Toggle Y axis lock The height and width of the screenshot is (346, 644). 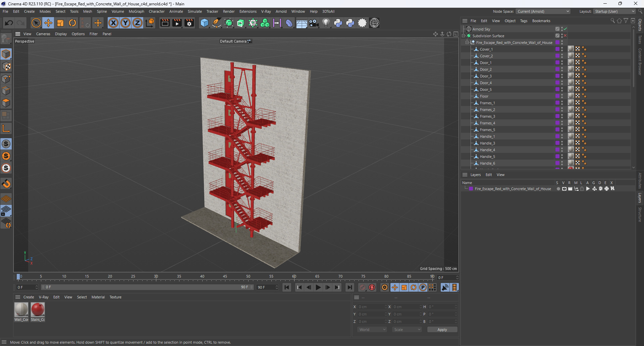pyautogui.click(x=125, y=23)
